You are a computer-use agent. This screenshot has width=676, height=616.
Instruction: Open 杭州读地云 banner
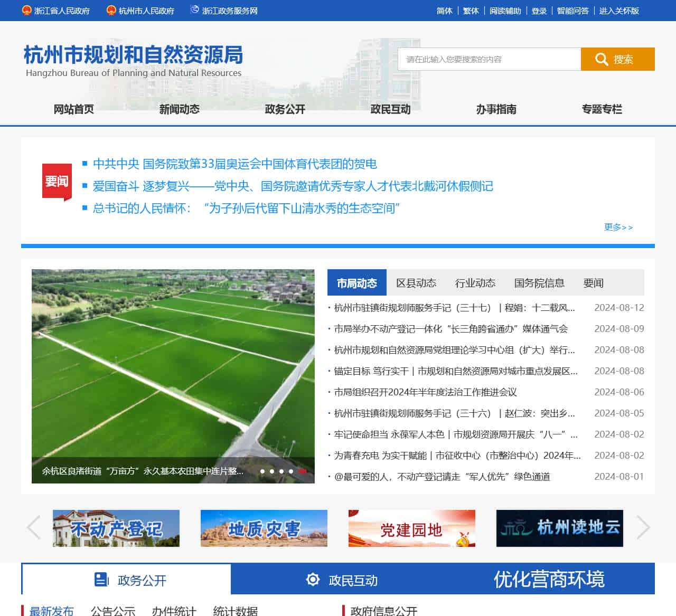pos(560,528)
